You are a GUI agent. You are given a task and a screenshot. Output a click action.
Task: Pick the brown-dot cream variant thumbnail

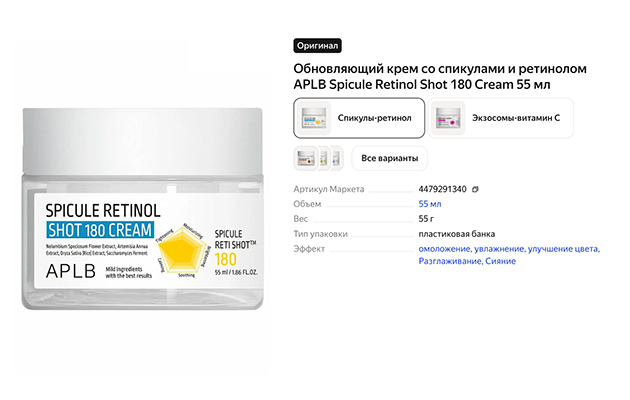tap(305, 158)
